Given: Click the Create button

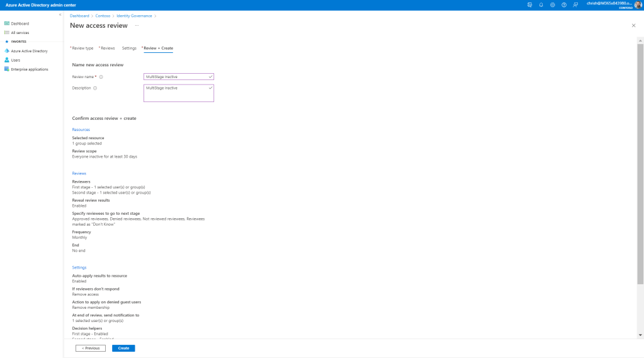Looking at the screenshot, I should click(x=123, y=348).
